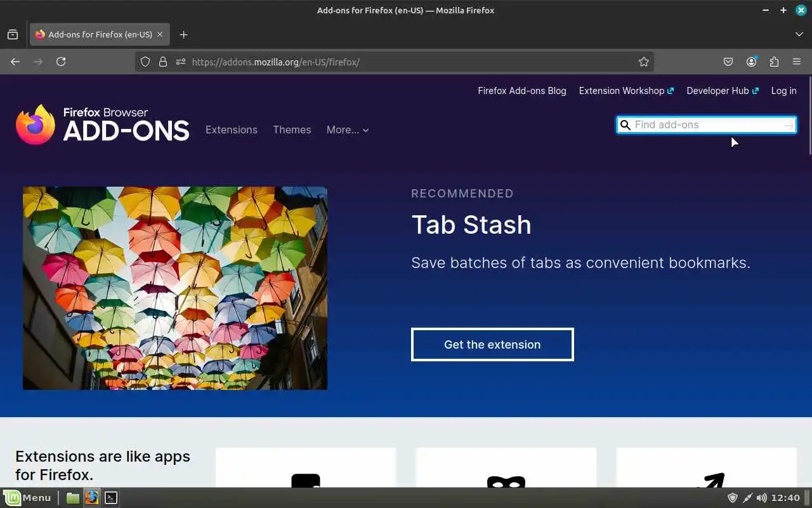Open the Linux Mint Menu
This screenshot has height=508, width=812.
pyautogui.click(x=28, y=498)
